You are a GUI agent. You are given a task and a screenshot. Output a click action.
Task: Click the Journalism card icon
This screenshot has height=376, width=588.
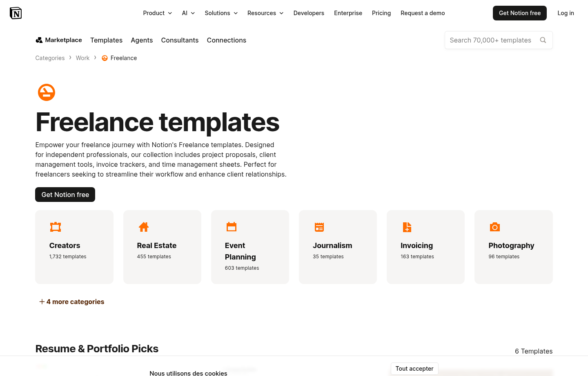319,227
